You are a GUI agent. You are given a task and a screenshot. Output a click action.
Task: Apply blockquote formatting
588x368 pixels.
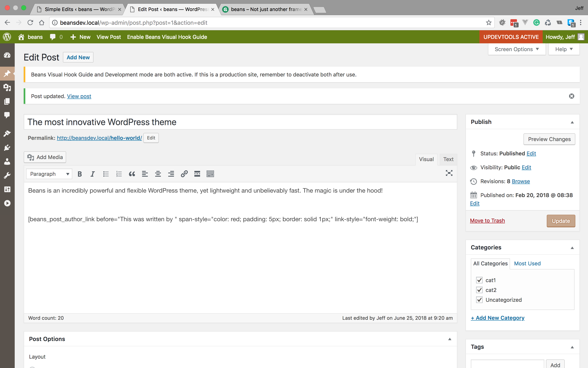coord(132,174)
